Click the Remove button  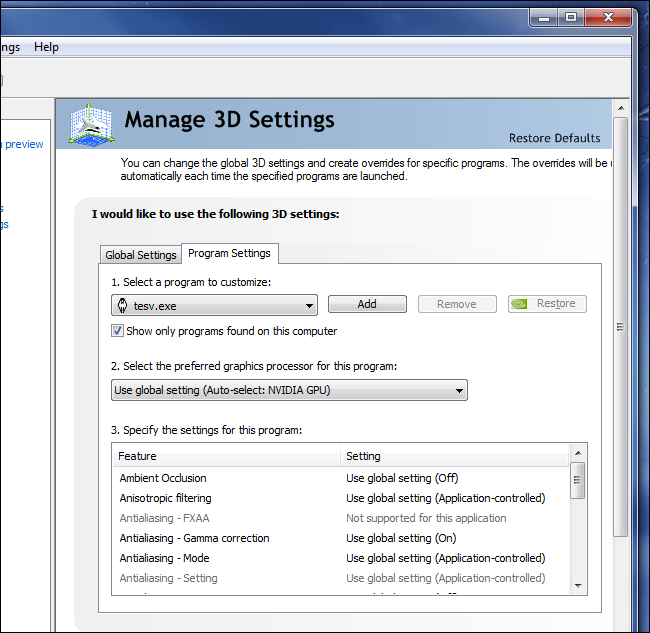[x=457, y=304]
